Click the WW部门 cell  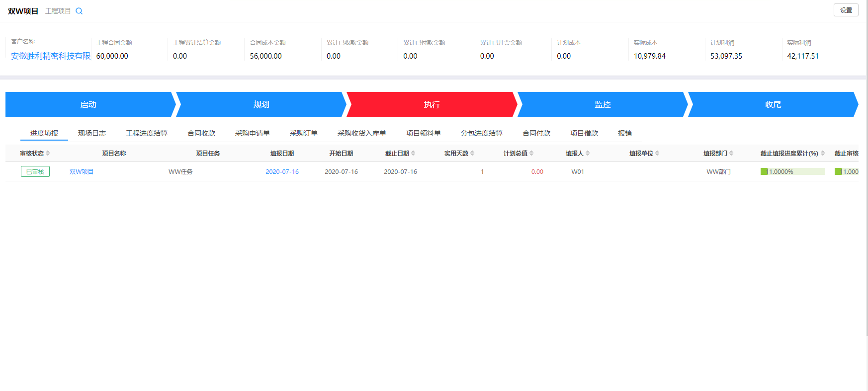[719, 171]
